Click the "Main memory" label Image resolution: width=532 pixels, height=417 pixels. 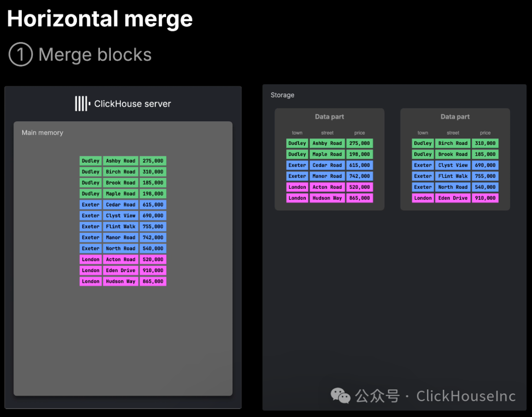click(42, 133)
